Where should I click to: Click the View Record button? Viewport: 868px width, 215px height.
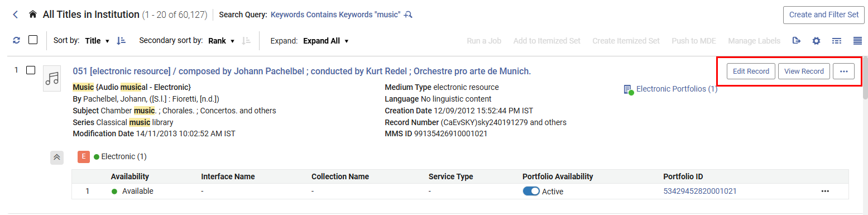tap(804, 71)
